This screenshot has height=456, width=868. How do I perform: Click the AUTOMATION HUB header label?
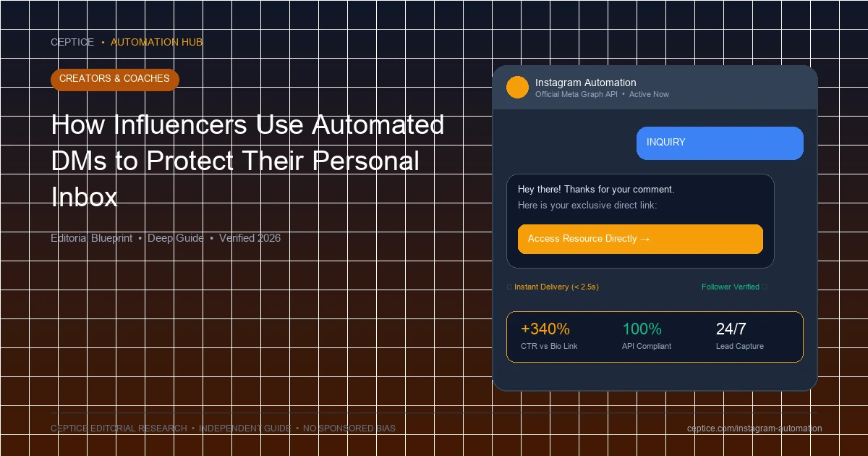coord(156,43)
